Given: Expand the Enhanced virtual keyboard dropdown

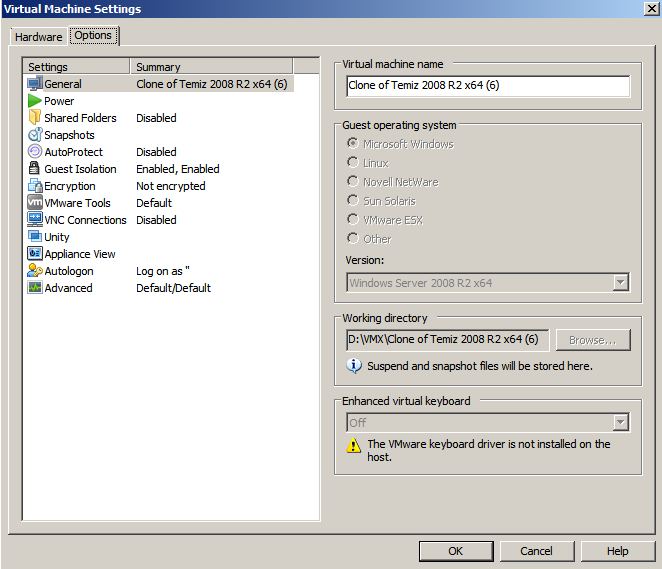Looking at the screenshot, I should click(621, 423).
